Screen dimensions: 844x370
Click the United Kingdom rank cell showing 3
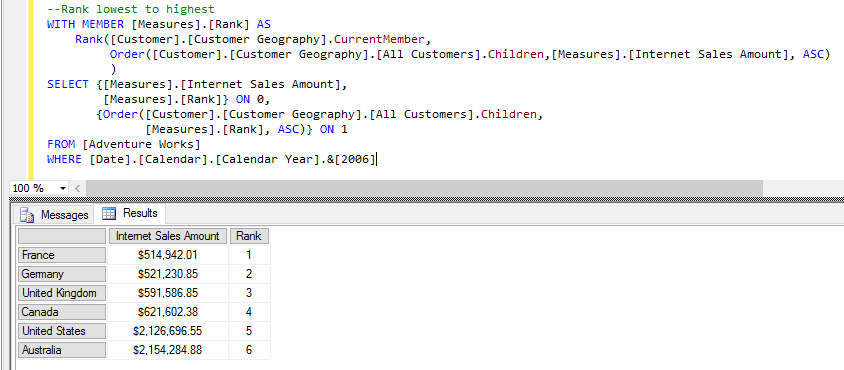tap(249, 293)
